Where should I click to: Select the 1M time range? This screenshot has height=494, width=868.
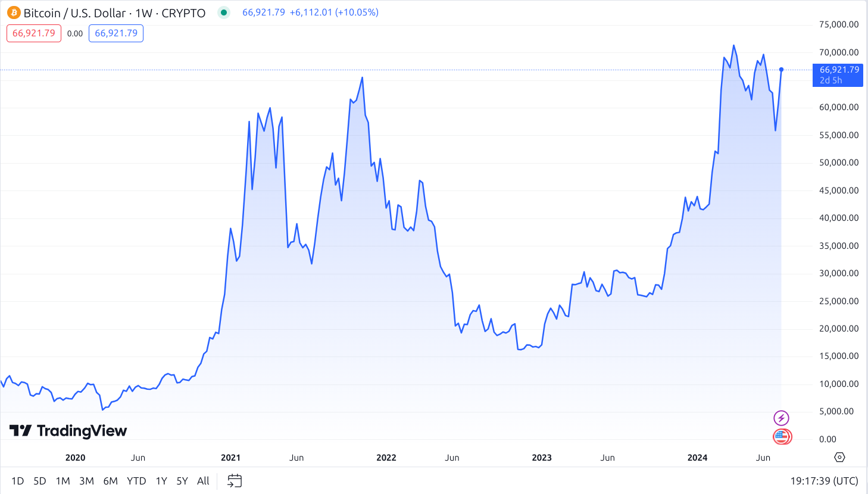63,481
